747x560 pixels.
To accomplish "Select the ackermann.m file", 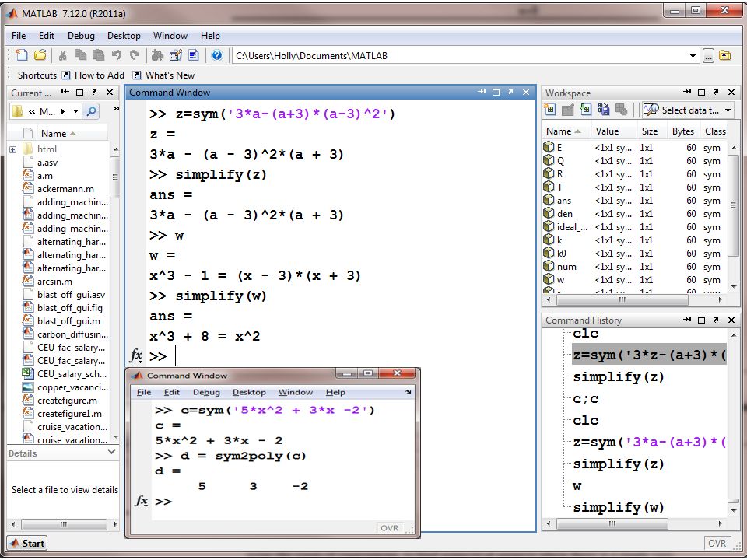I will tap(65, 189).
